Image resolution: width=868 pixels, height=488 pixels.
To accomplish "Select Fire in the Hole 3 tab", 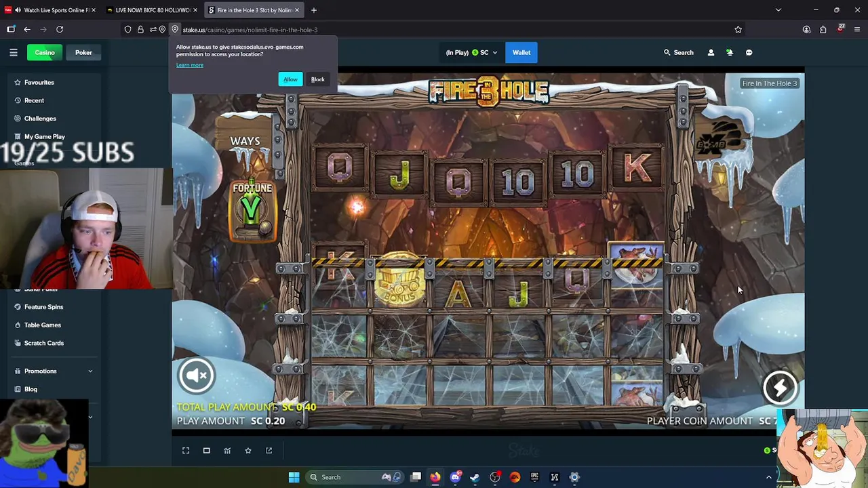I will (254, 10).
